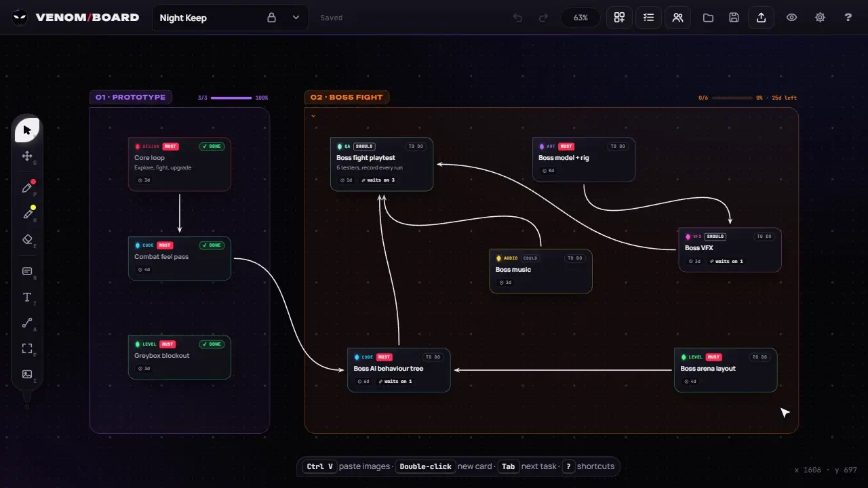Select the text tool
Image resolution: width=868 pixels, height=488 pixels.
tap(27, 297)
